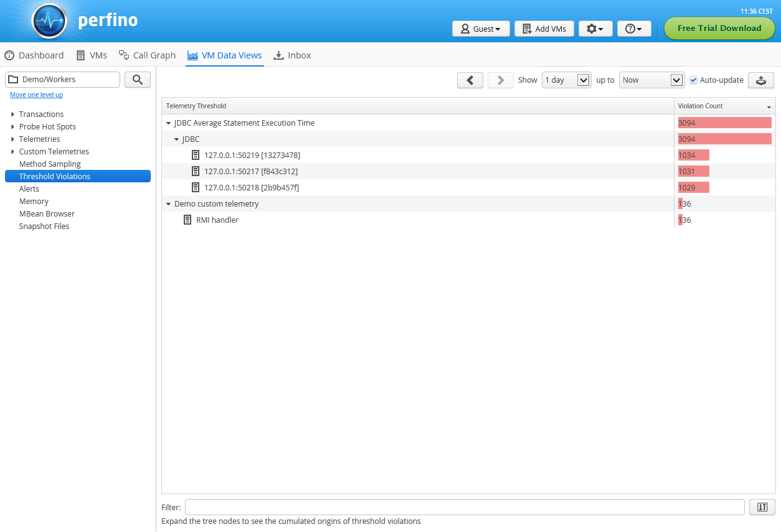781x532 pixels.
Task: Open the Show 1 day dropdown
Action: click(x=566, y=80)
